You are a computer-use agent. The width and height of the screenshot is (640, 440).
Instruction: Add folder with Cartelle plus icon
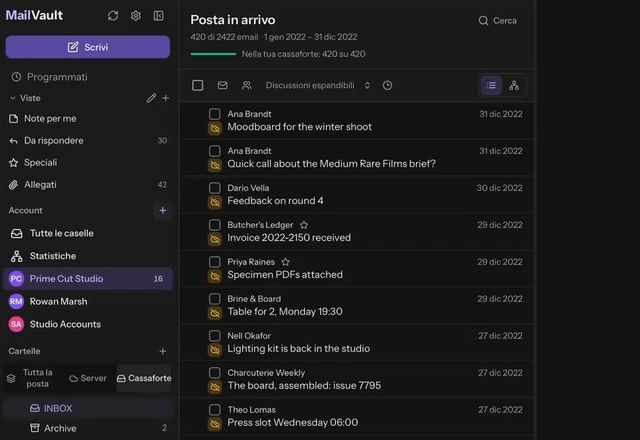click(163, 351)
